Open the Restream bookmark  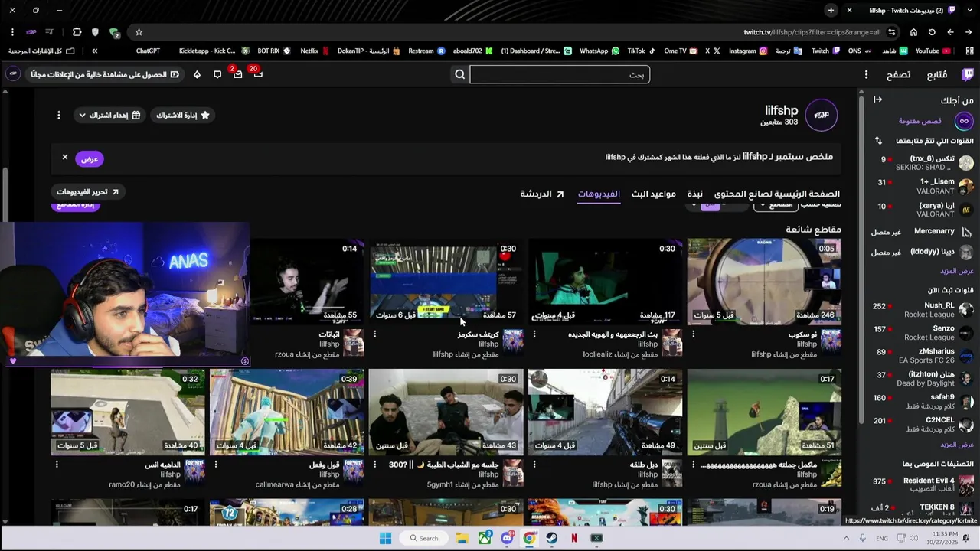(426, 51)
